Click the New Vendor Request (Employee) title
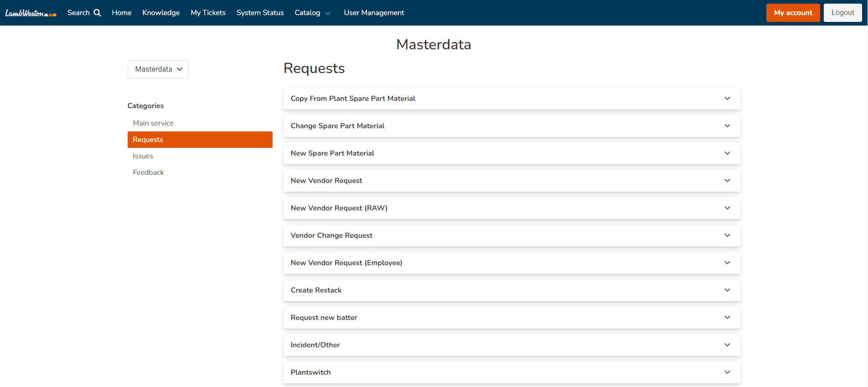868x387 pixels. [x=346, y=263]
